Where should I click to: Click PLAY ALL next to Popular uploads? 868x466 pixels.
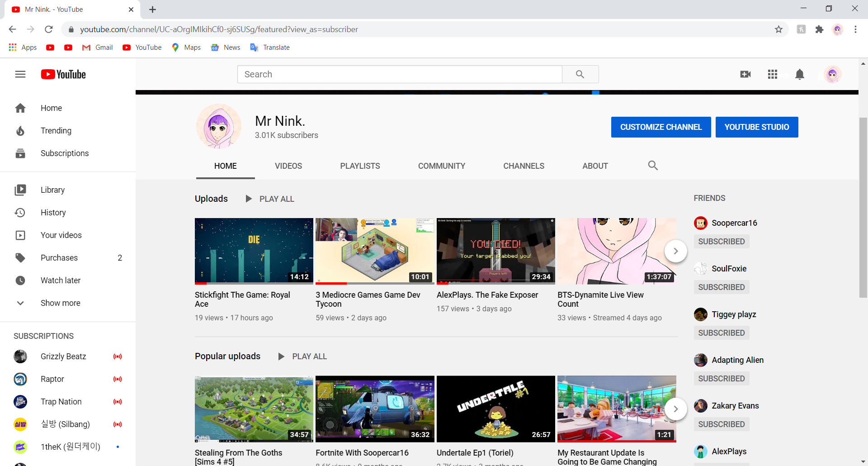coord(302,357)
